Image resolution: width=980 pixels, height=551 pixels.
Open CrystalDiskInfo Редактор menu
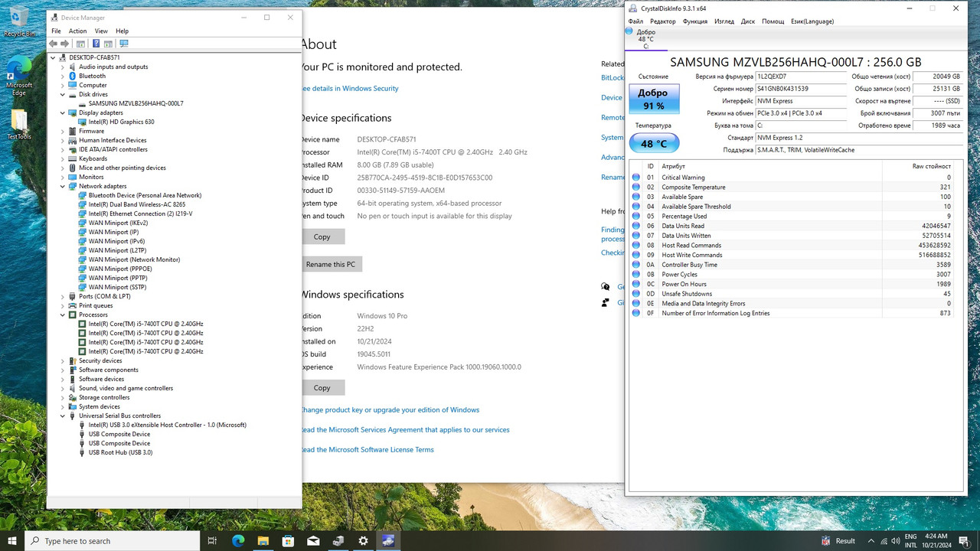pos(663,21)
